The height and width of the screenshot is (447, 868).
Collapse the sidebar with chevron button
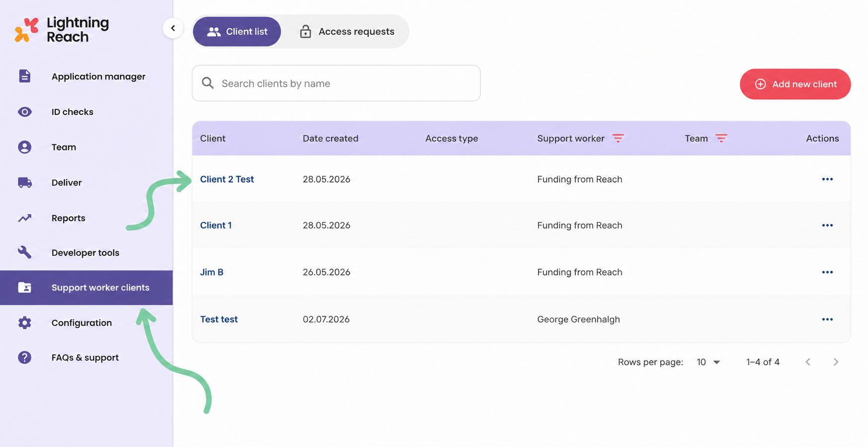coord(173,28)
